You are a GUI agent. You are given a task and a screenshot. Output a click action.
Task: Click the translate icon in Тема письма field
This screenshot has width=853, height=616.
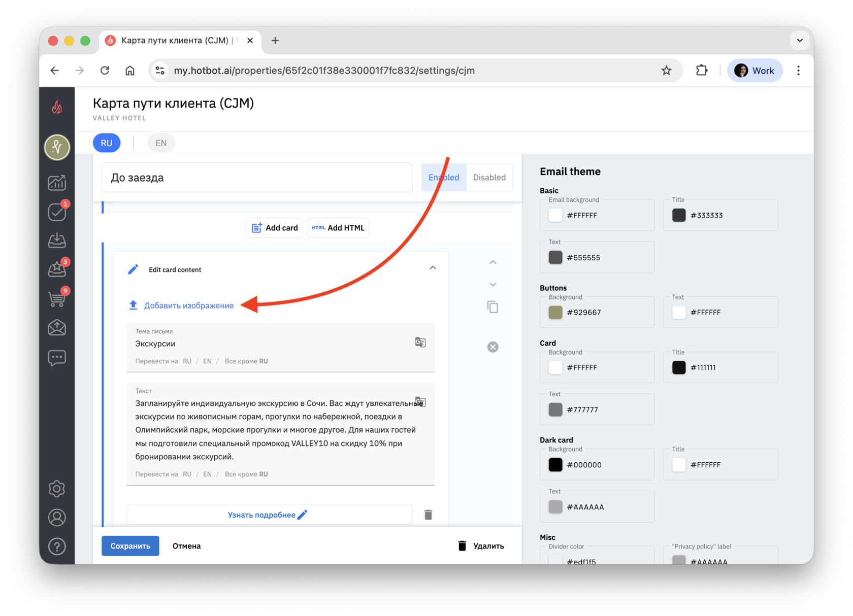[420, 342]
